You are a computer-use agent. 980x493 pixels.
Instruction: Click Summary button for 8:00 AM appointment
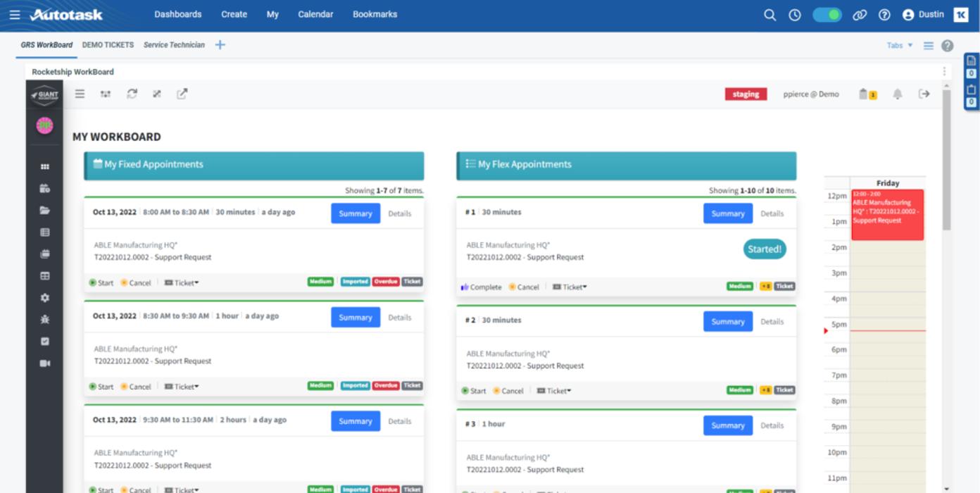355,213
